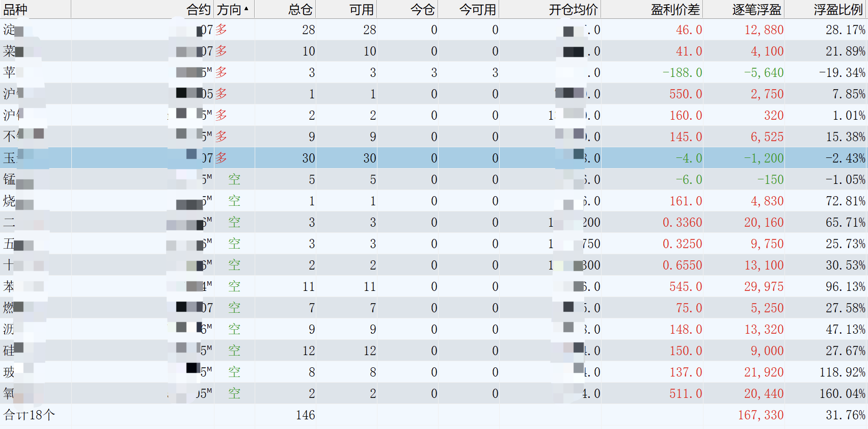The height and width of the screenshot is (429, 868).
Task: Click the 今可用 column header
Action: tap(477, 10)
